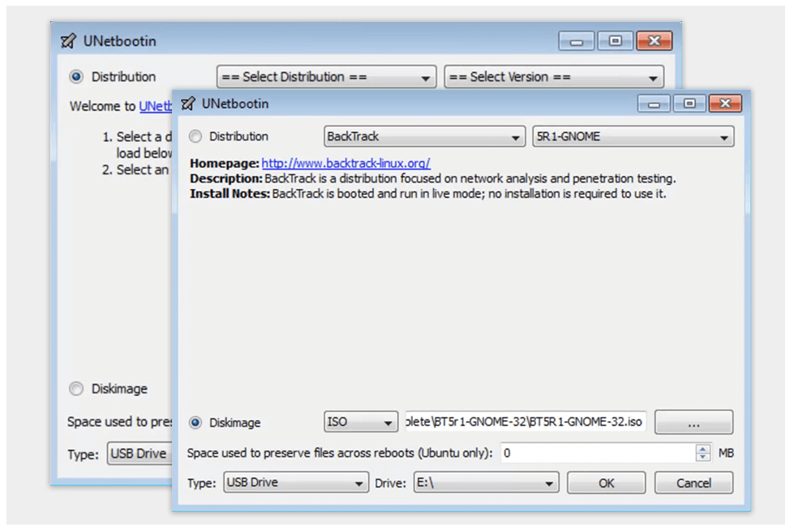Maximize the background UNetbootin window
The width and height of the screenshot is (794, 532).
[x=617, y=41]
